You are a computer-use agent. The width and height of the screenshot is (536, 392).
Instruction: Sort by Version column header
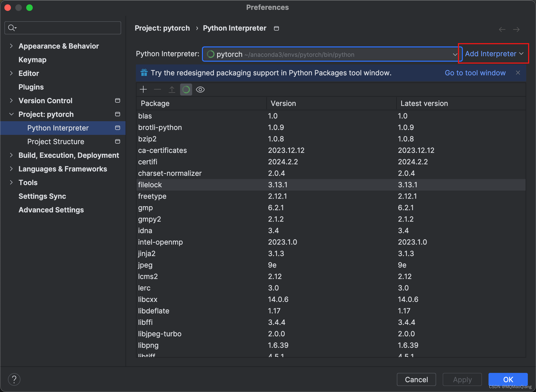[x=331, y=103]
